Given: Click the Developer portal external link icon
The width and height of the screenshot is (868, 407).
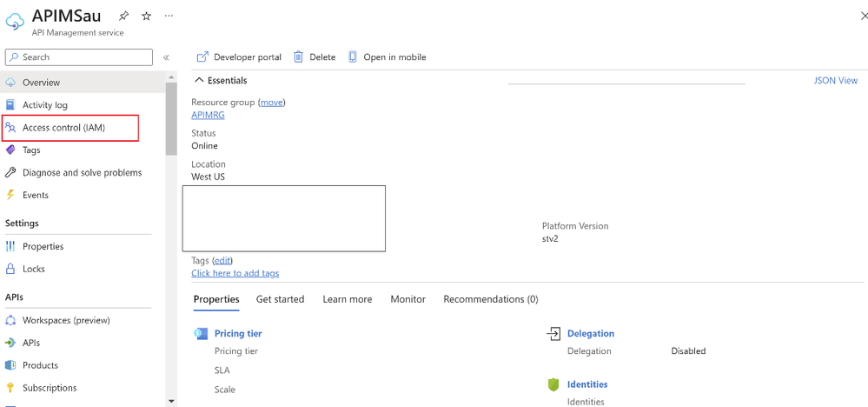Looking at the screenshot, I should (202, 57).
